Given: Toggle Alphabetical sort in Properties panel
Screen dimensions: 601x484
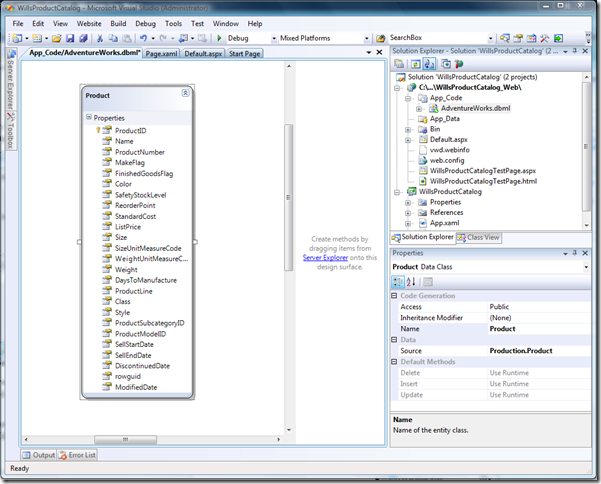Looking at the screenshot, I should 411,282.
